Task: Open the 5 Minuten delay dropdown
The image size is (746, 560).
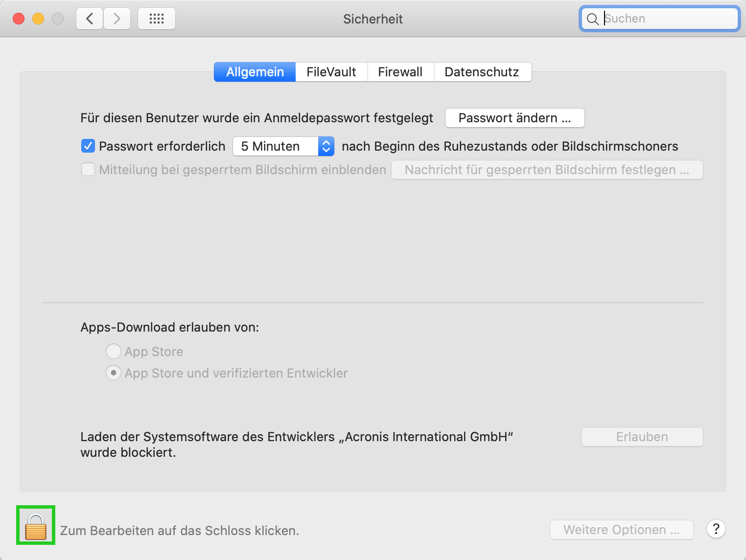Action: (283, 146)
